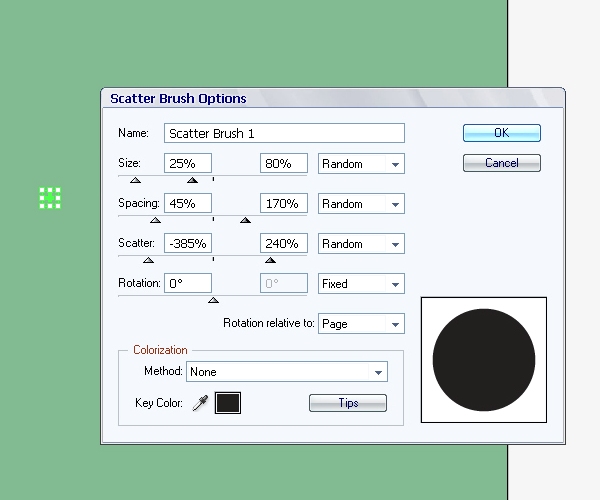Click the Scatter minimum slider handle

tap(148, 260)
